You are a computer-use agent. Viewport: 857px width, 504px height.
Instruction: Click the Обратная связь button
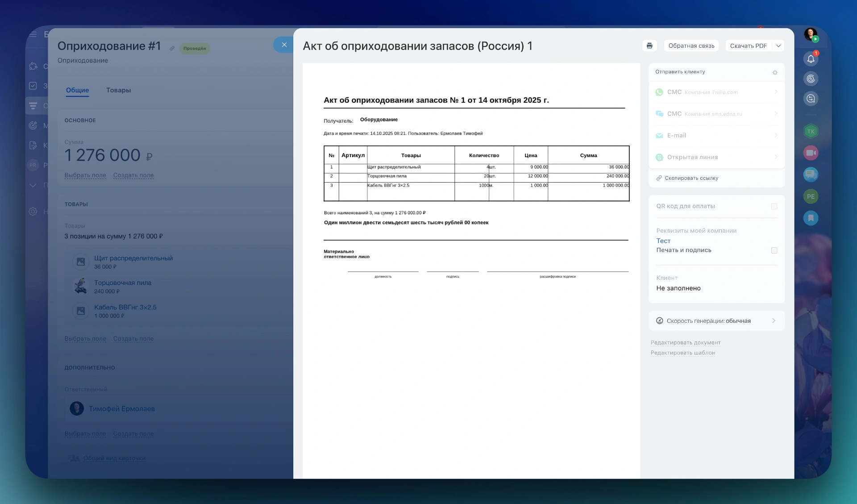tap(691, 46)
